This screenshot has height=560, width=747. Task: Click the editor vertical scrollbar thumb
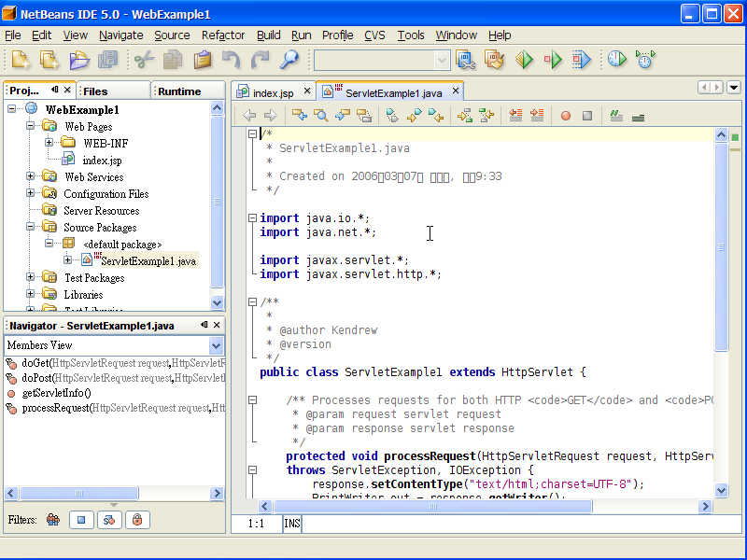(x=721, y=247)
